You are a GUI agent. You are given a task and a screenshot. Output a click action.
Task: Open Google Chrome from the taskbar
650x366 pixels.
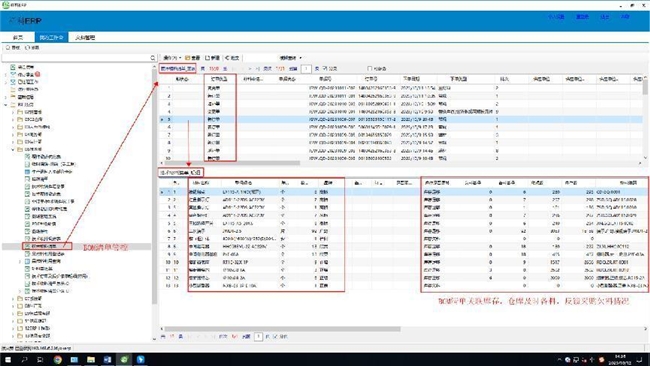click(58, 359)
